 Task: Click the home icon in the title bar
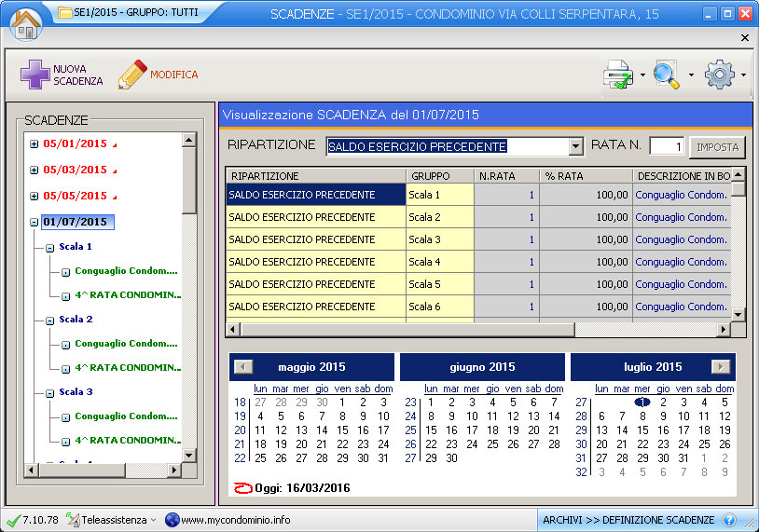pyautogui.click(x=26, y=23)
